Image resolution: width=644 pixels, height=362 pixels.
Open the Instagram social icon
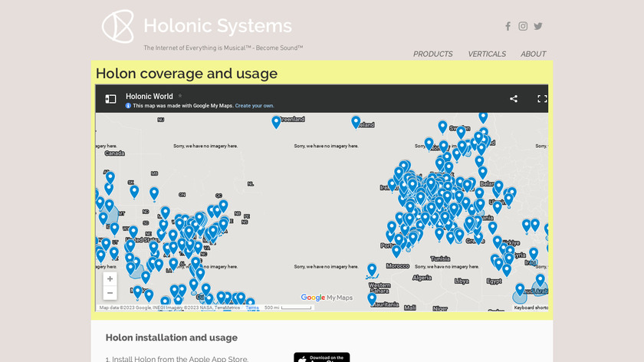coord(523,26)
